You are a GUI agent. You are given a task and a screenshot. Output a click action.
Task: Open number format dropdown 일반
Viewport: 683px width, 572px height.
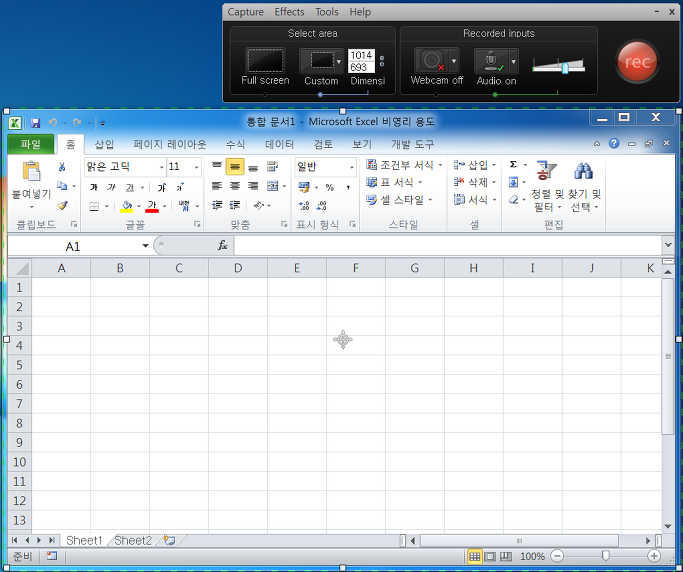352,167
